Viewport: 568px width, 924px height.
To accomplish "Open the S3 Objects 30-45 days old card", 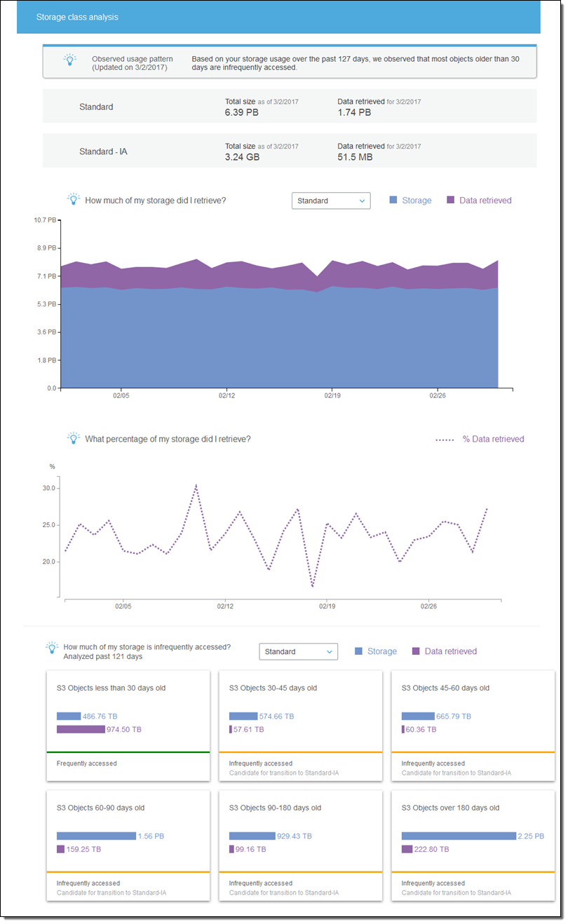I will (x=300, y=725).
